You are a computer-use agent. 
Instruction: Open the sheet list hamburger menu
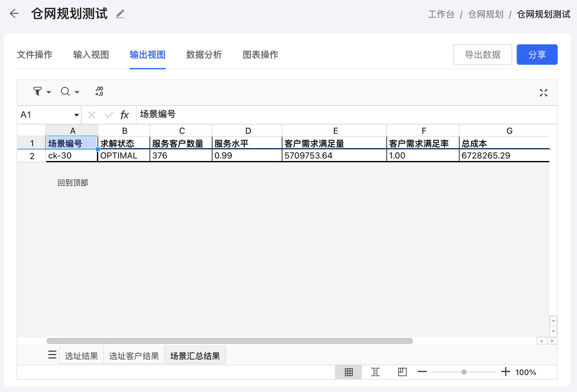[x=52, y=355]
